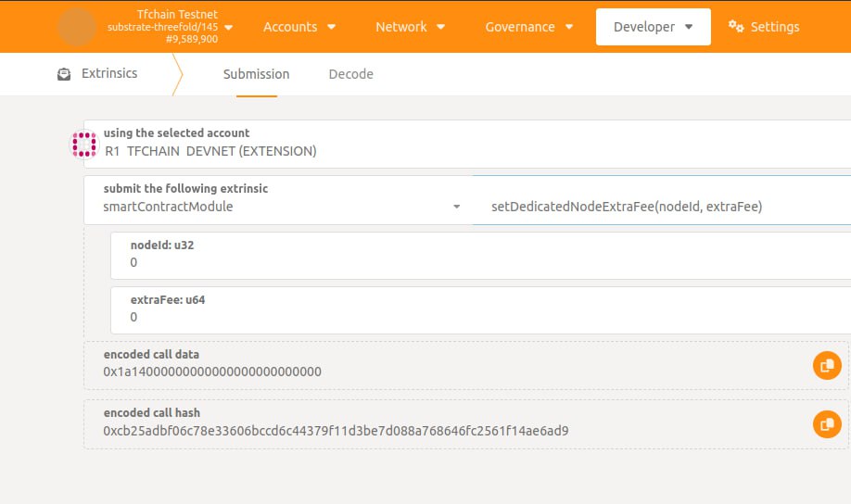Select the encoded call hash value
851x504 pixels.
[336, 431]
